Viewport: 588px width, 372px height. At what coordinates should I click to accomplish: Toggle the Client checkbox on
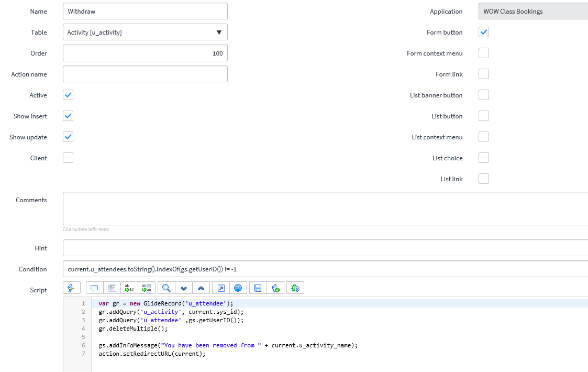[68, 158]
